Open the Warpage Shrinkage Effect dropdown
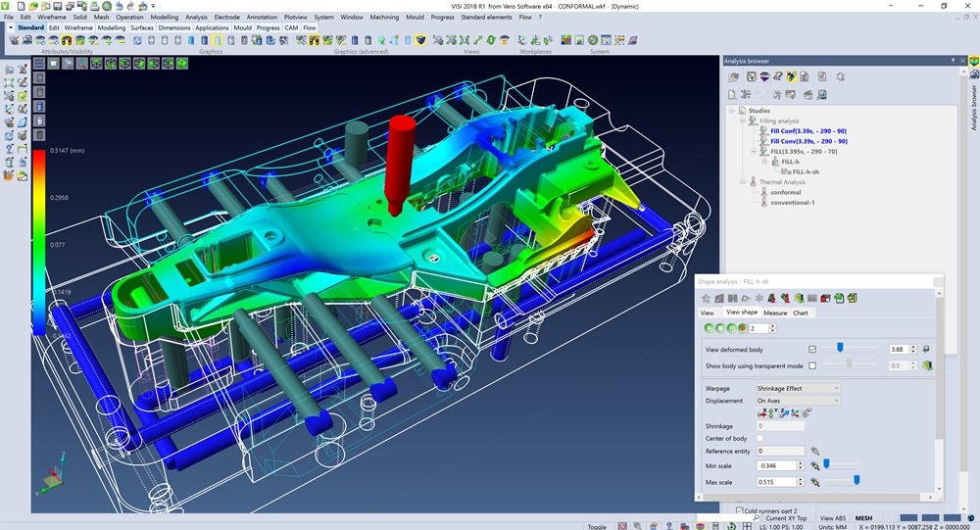 (x=798, y=388)
